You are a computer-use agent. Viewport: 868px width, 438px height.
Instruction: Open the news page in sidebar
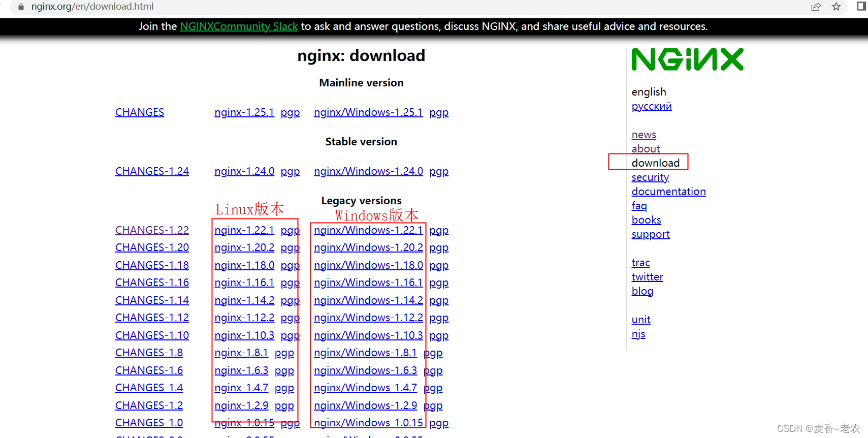click(644, 135)
